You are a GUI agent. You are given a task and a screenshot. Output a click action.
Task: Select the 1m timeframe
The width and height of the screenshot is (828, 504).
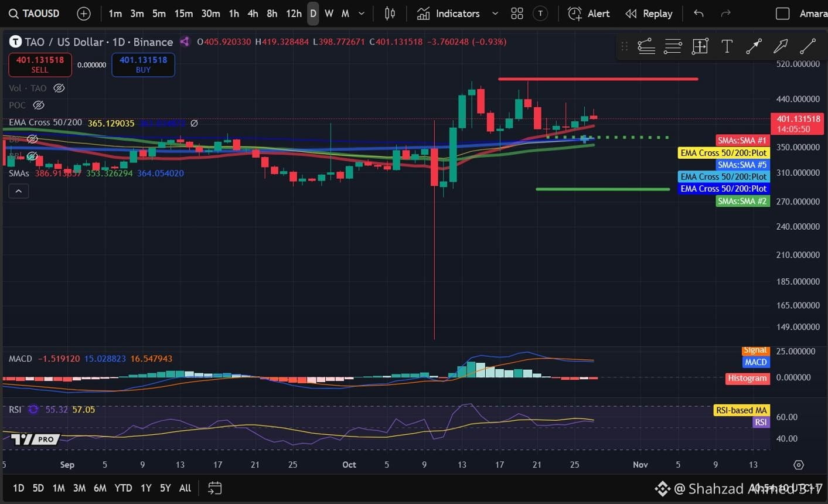115,13
